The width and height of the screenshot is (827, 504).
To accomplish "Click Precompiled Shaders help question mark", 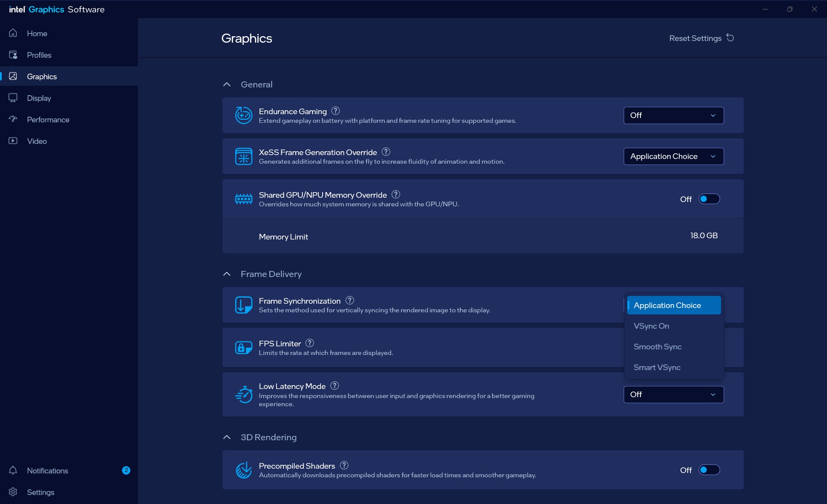I will (344, 465).
